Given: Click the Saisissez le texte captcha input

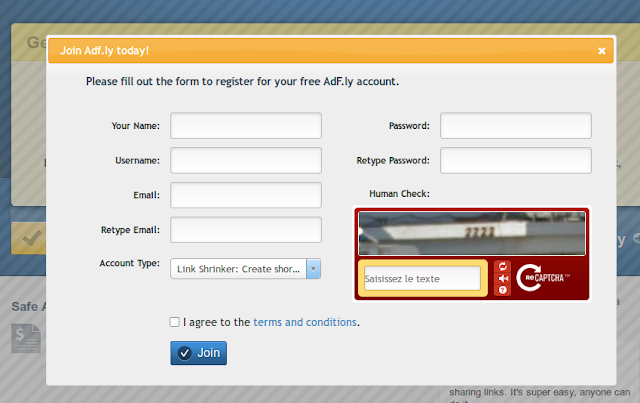Looking at the screenshot, I should pyautogui.click(x=422, y=278).
